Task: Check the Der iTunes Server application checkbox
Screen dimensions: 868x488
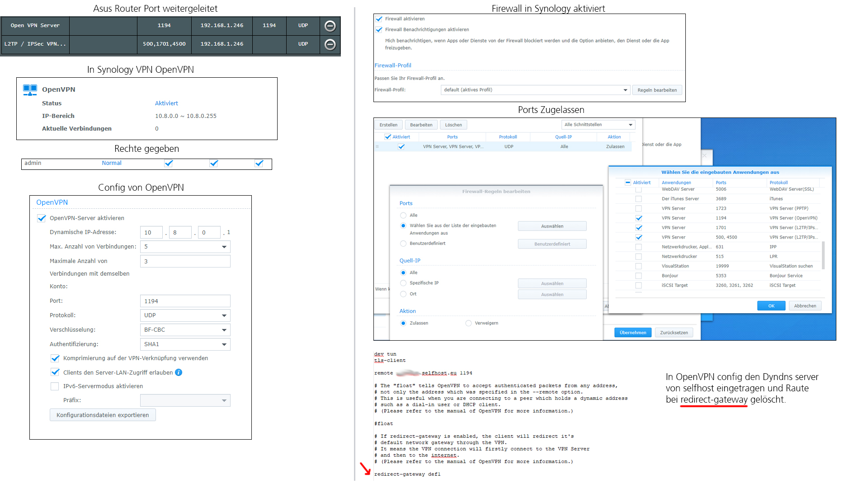Action: 638,199
